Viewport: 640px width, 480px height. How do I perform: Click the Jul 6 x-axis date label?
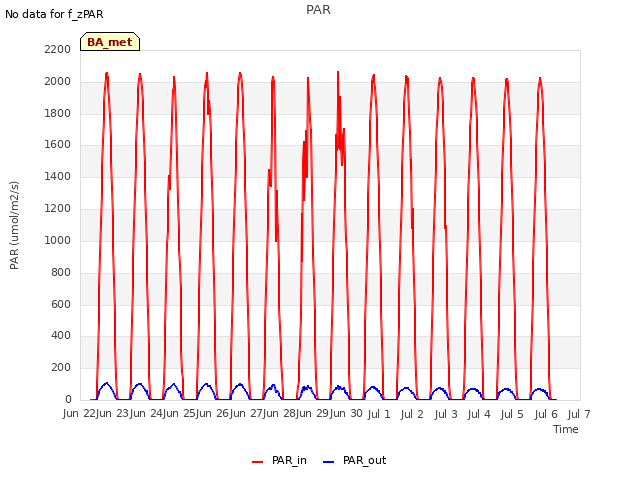tap(546, 414)
